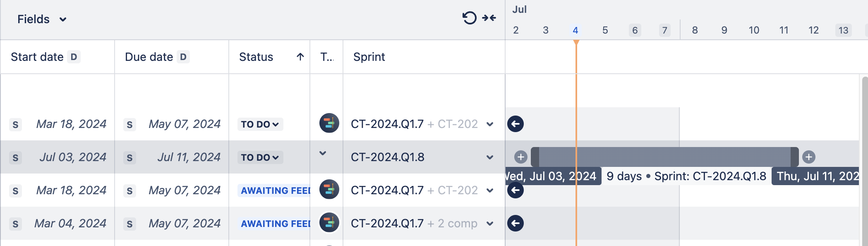Click the jump-to-bar arrow on the Awaiting Feedback row
868x246 pixels.
516,190
